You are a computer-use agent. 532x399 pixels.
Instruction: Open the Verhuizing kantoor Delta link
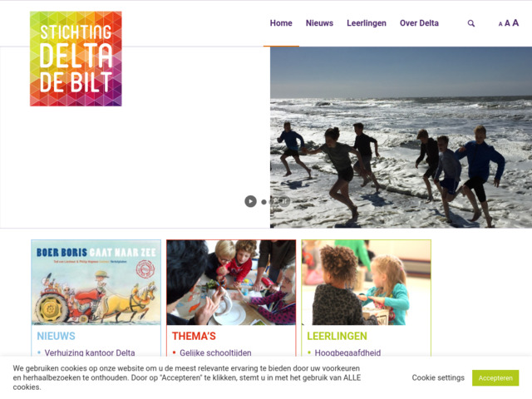tap(90, 352)
